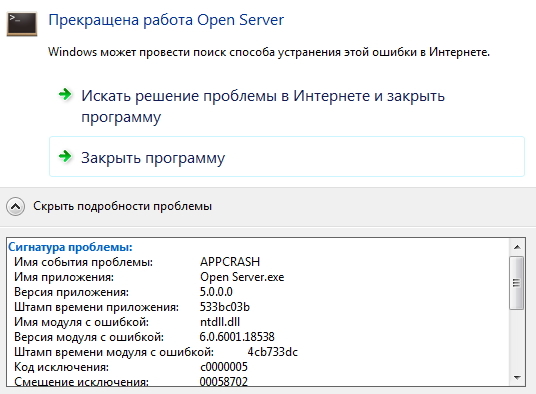Click the green arrow beside 'Закрыть программу'
The width and height of the screenshot is (536, 394).
[x=65, y=156]
